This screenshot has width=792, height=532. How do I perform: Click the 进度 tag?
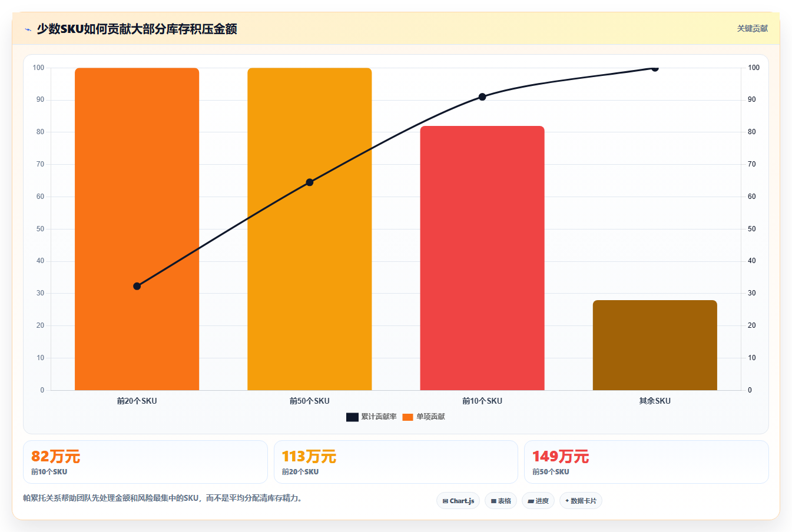click(538, 501)
